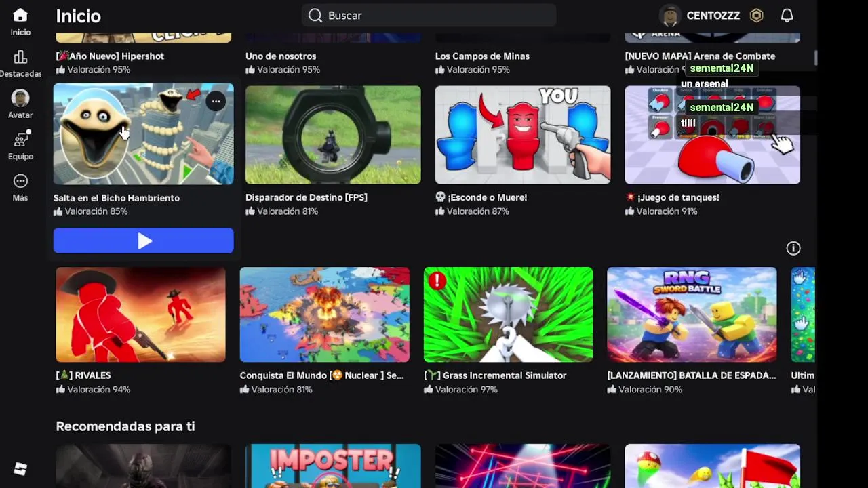
Task: Click the ¡Juego de tanques! title
Action: [x=672, y=197]
